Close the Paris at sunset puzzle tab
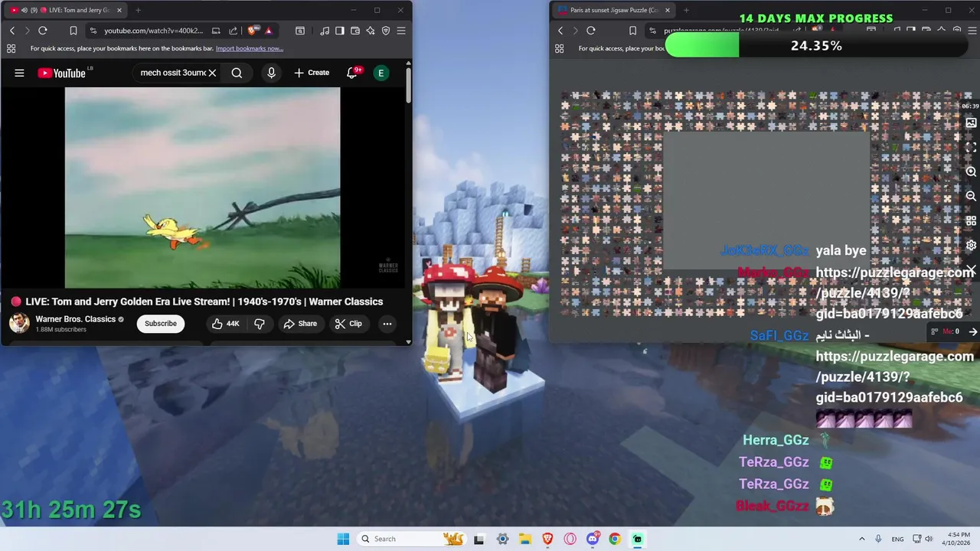 pyautogui.click(x=668, y=10)
